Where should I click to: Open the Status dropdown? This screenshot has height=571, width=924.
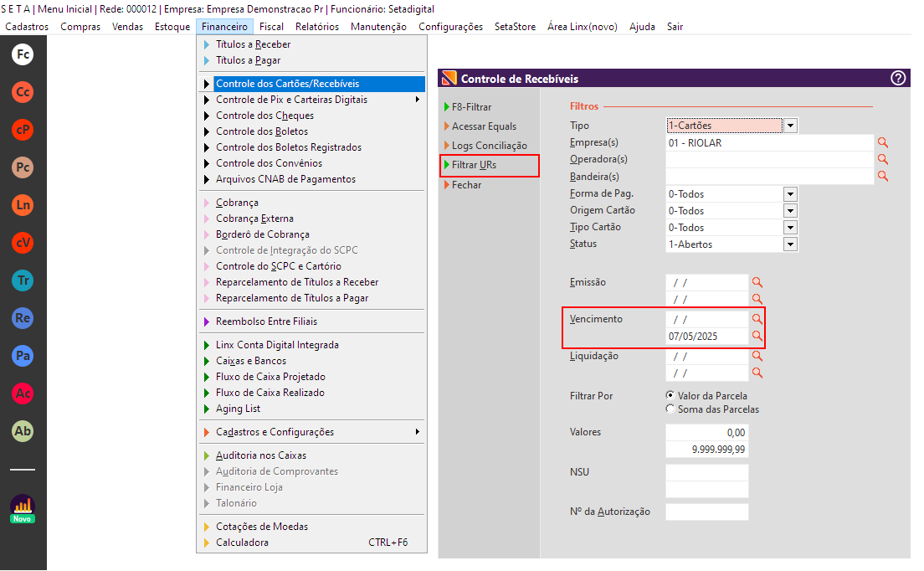(x=790, y=244)
